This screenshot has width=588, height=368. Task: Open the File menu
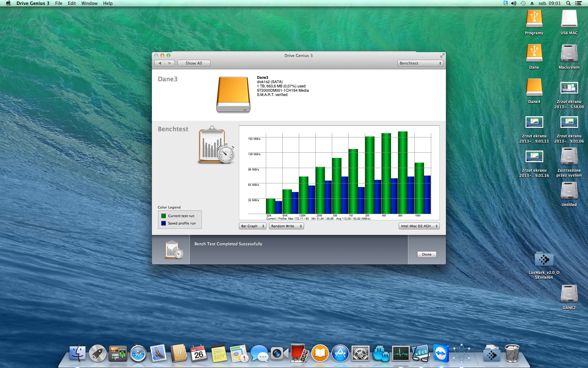tap(59, 3)
